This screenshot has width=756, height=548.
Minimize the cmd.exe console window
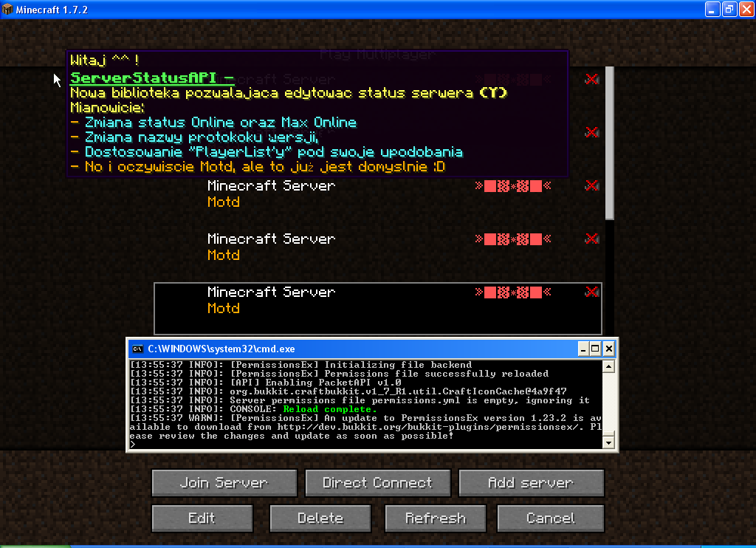pyautogui.click(x=583, y=349)
